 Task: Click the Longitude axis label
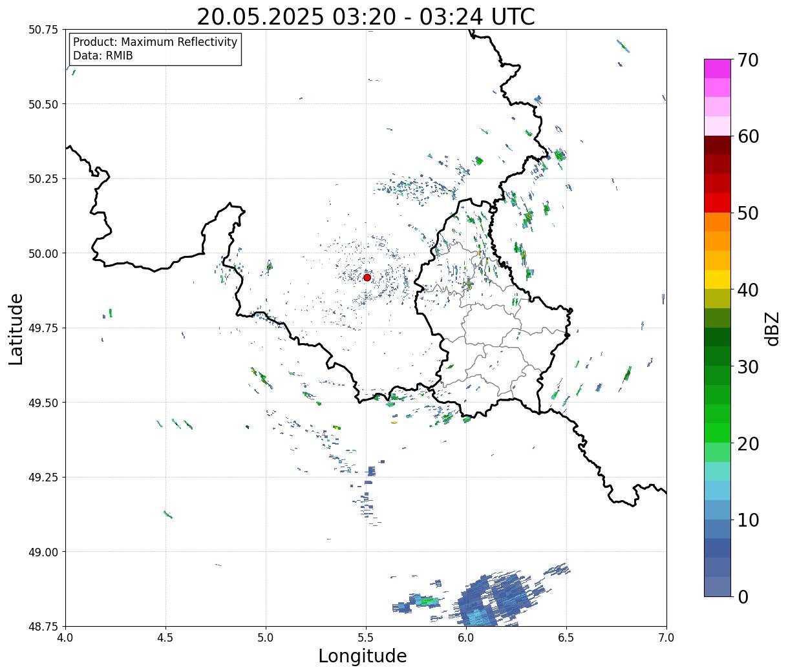pyautogui.click(x=363, y=656)
